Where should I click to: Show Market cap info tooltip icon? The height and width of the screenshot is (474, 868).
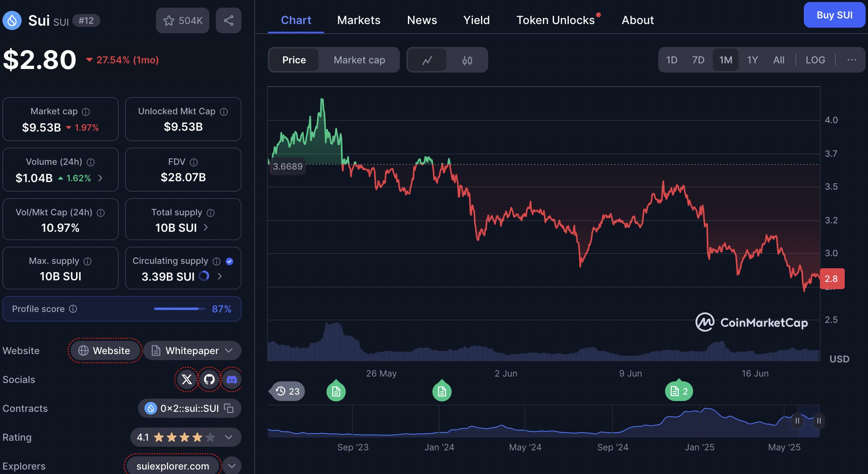(86, 111)
